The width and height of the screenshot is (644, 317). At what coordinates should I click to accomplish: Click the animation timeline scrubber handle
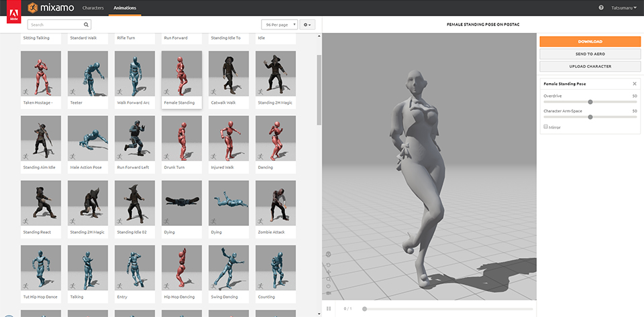point(364,309)
